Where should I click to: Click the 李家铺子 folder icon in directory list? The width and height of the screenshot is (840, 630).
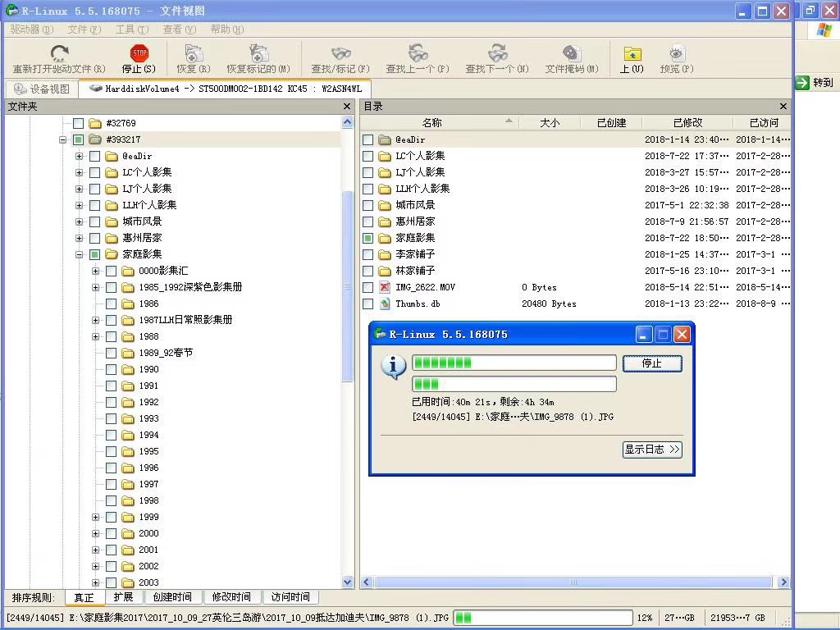tap(384, 254)
